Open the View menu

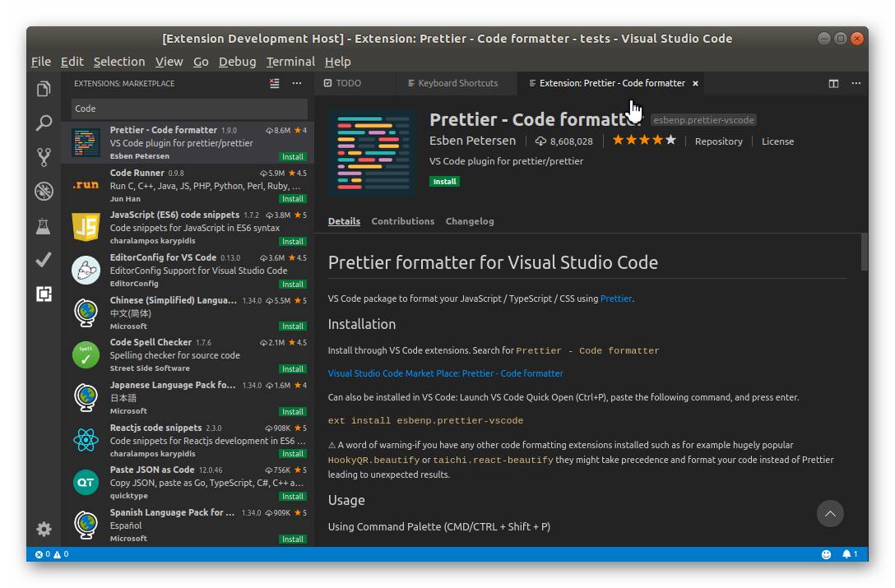coord(169,62)
